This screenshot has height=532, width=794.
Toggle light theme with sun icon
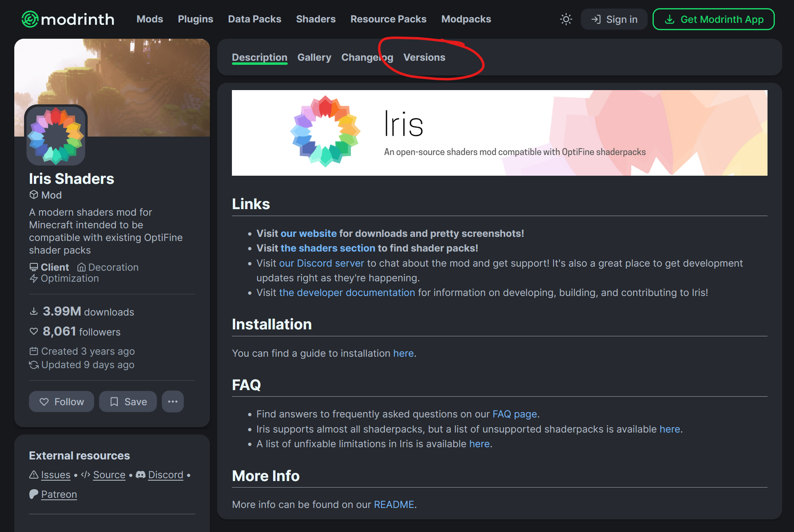click(x=566, y=19)
